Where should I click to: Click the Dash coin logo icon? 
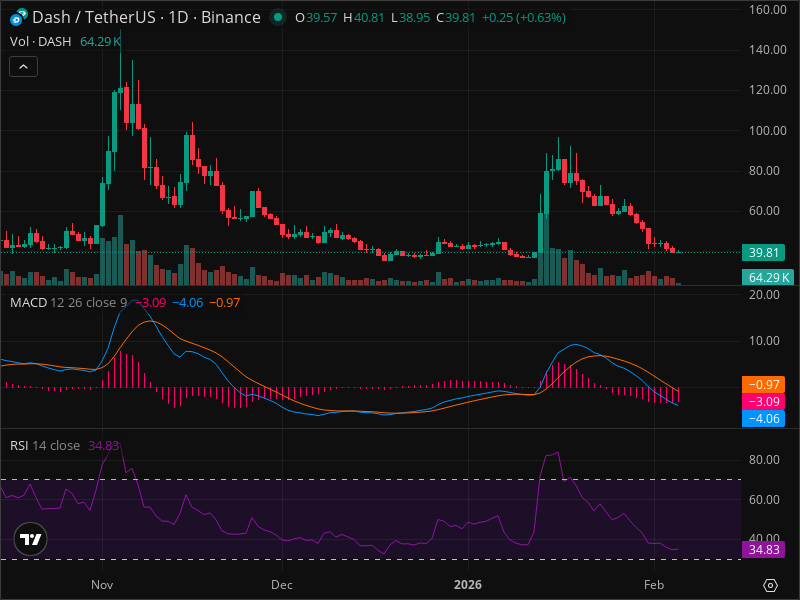click(x=18, y=17)
